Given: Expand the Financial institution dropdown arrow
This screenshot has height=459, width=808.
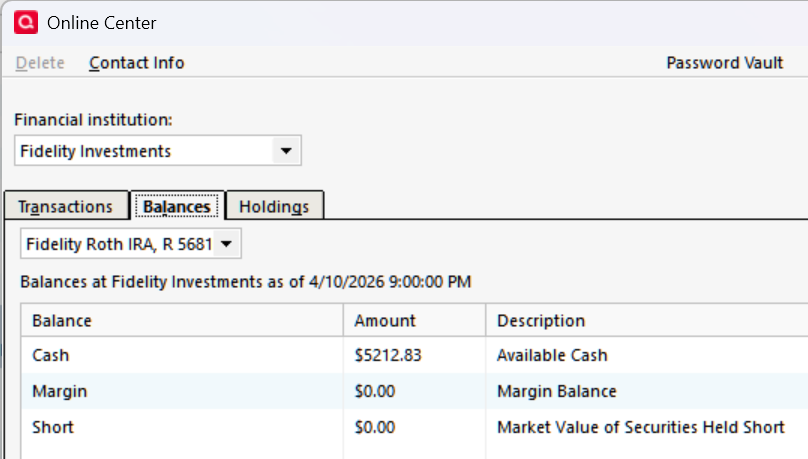Looking at the screenshot, I should point(286,152).
